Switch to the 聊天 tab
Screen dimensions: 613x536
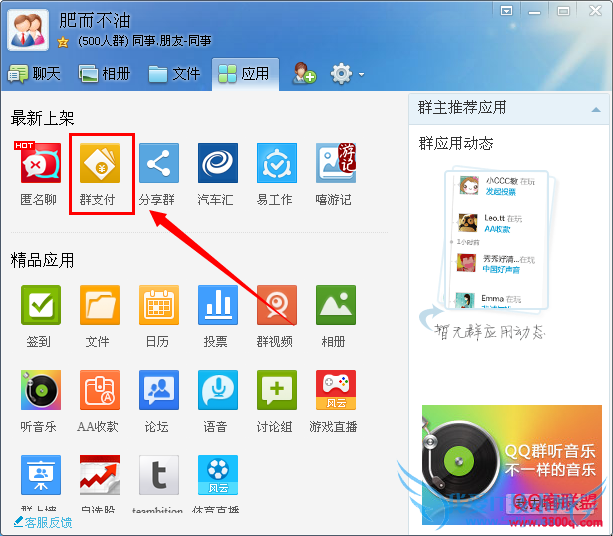[34, 73]
